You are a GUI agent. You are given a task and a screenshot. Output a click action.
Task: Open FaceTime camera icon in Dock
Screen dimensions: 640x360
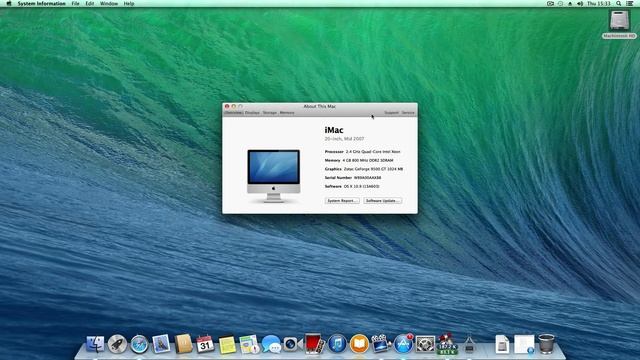[292, 344]
